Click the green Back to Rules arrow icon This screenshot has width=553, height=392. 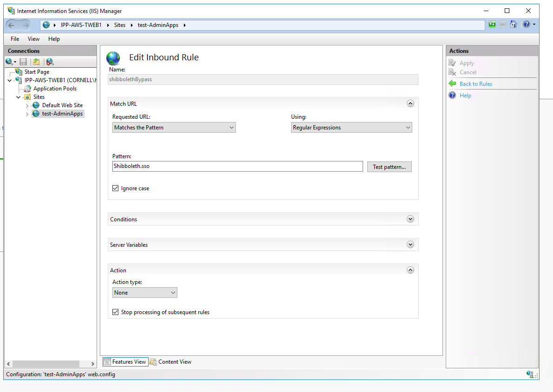coord(453,84)
